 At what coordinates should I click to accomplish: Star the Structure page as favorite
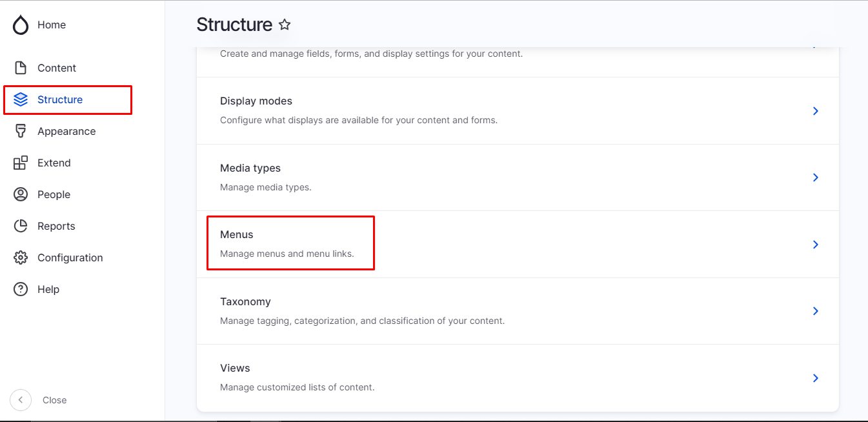pos(284,25)
